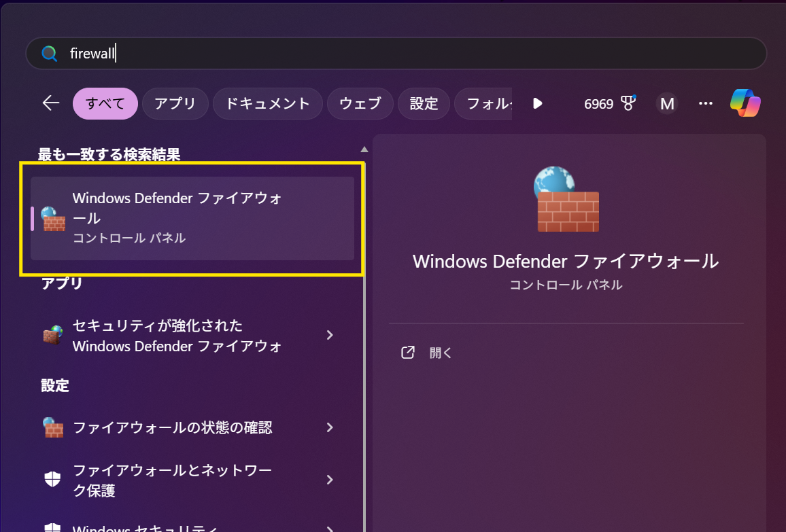Switch to the ウェブ filter tab
This screenshot has width=786, height=532.
360,104
